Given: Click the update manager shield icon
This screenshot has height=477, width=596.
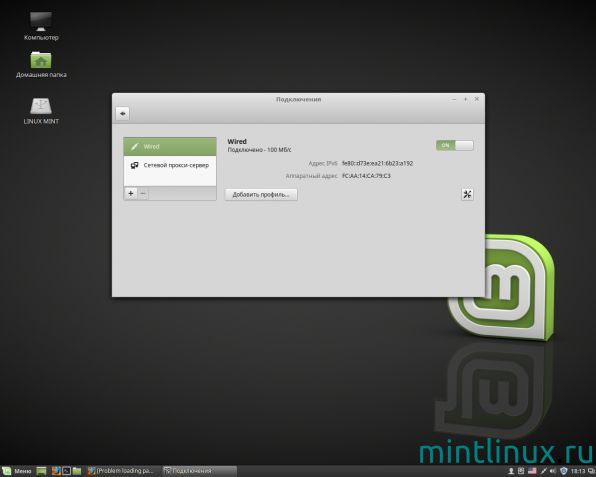Looking at the screenshot, I should (564, 471).
